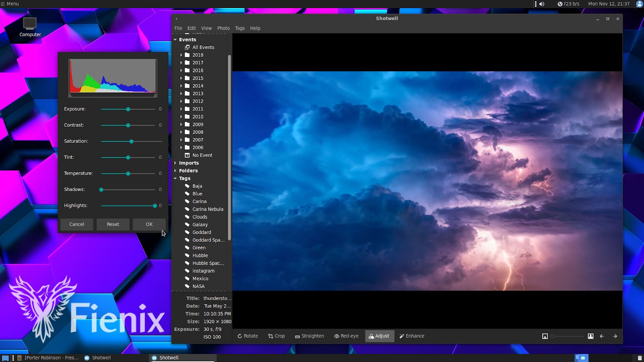Go to the next photo arrow
Screen dimensions: 644x362
[615, 336]
